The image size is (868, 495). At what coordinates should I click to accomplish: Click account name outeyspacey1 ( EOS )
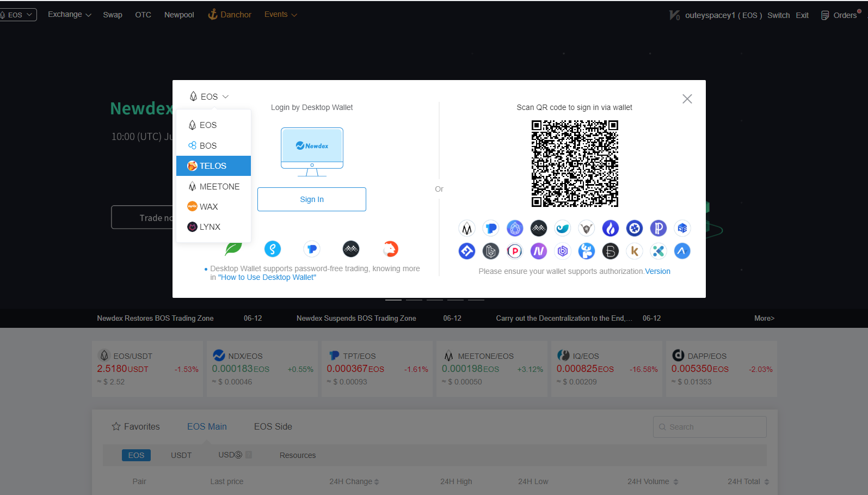tap(723, 15)
